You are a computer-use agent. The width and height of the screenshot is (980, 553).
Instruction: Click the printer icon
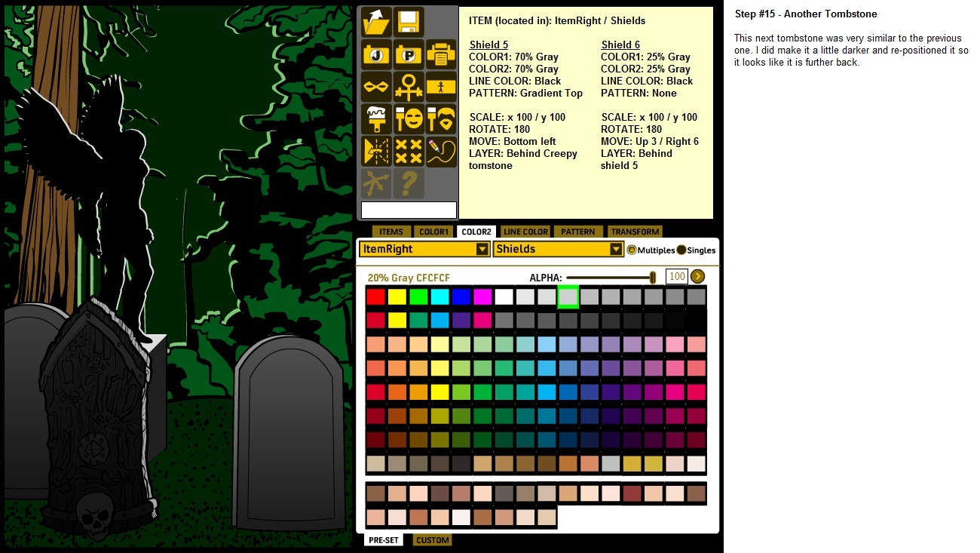tap(441, 54)
